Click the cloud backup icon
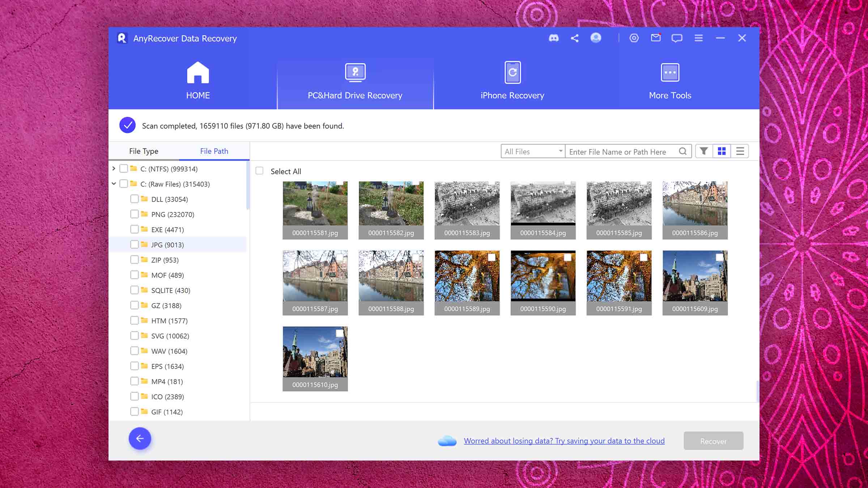The height and width of the screenshot is (488, 868). (x=447, y=441)
